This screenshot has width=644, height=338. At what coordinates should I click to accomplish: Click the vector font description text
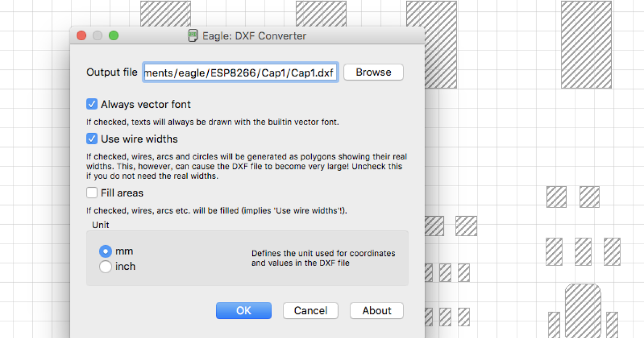tap(213, 122)
